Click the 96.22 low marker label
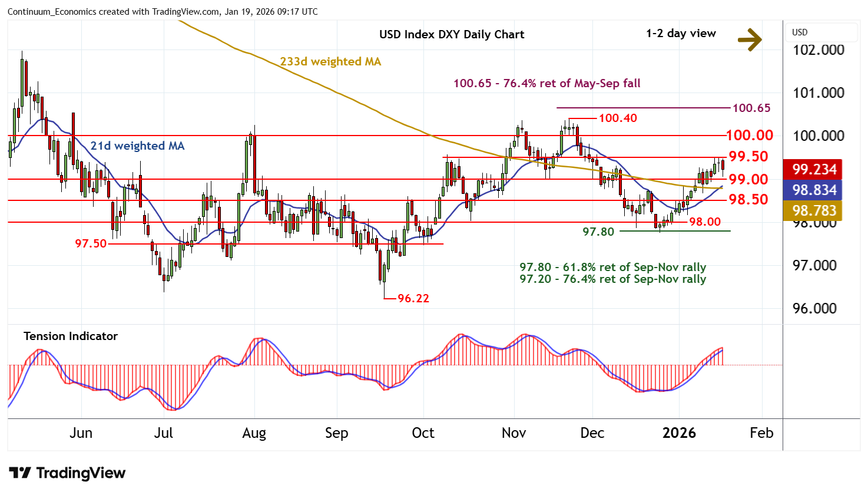Image resolution: width=868 pixels, height=495 pixels. [413, 299]
